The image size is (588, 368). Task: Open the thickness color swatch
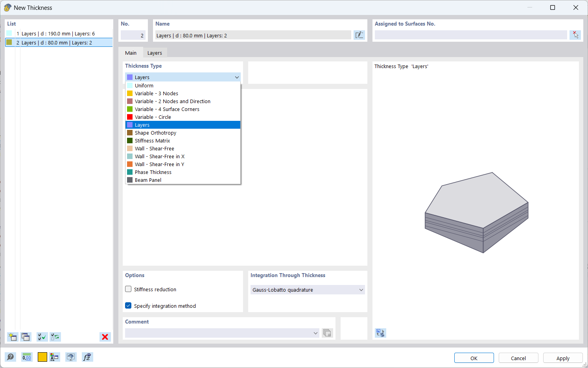(42, 357)
